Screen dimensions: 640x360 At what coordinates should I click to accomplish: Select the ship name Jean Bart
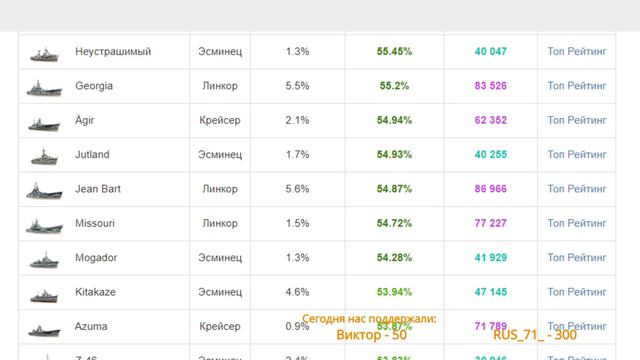pos(98,189)
